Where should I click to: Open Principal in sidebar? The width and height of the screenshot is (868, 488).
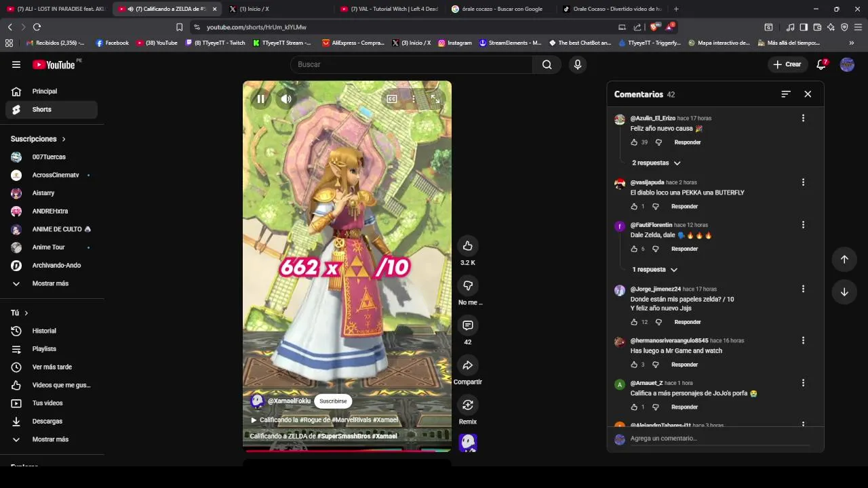pos(52,91)
